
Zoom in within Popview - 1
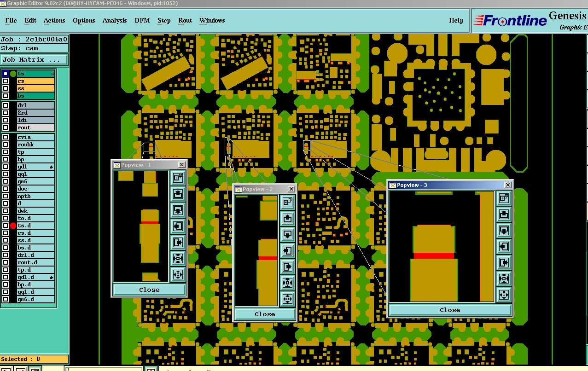(178, 258)
